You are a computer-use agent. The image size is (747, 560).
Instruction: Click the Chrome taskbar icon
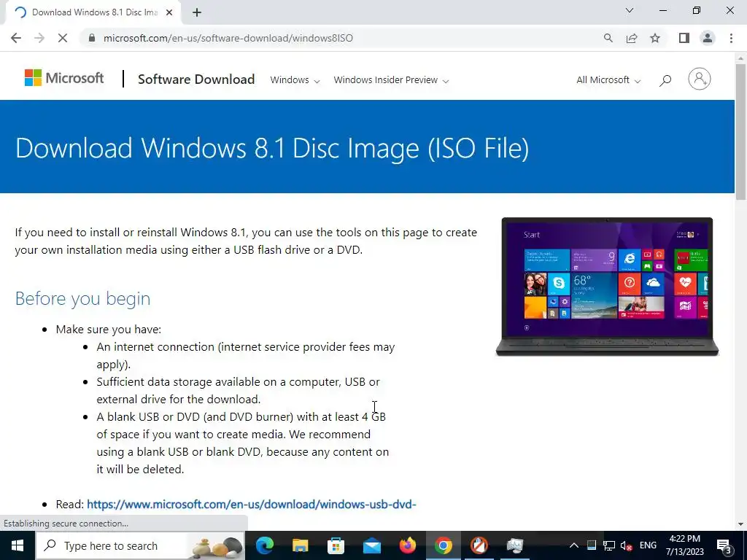[x=443, y=545]
